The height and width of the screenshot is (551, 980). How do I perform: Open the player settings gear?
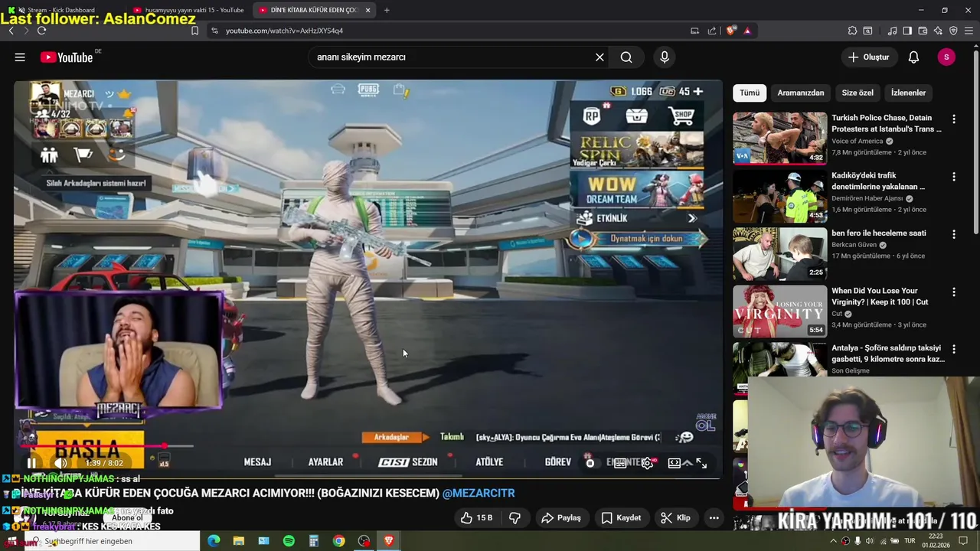(648, 463)
